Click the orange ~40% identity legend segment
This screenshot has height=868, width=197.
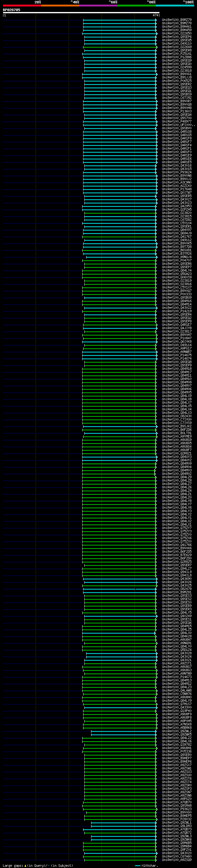point(60,6)
